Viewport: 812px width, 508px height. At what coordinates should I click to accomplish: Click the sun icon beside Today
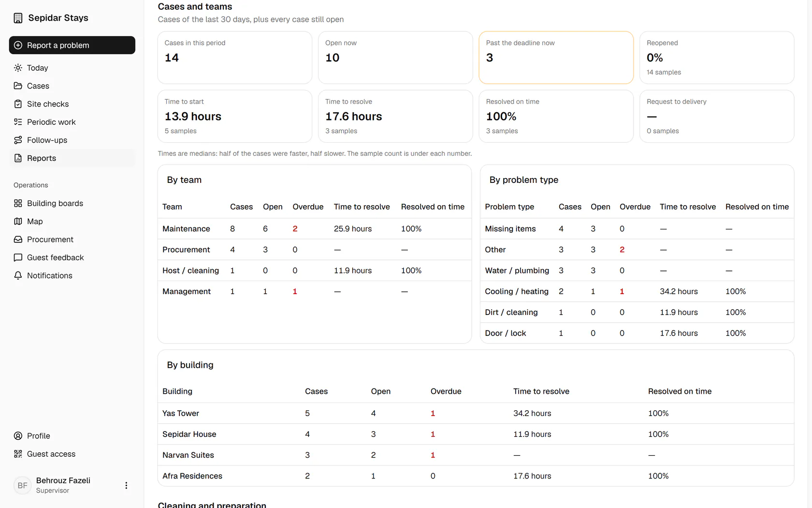click(x=18, y=68)
